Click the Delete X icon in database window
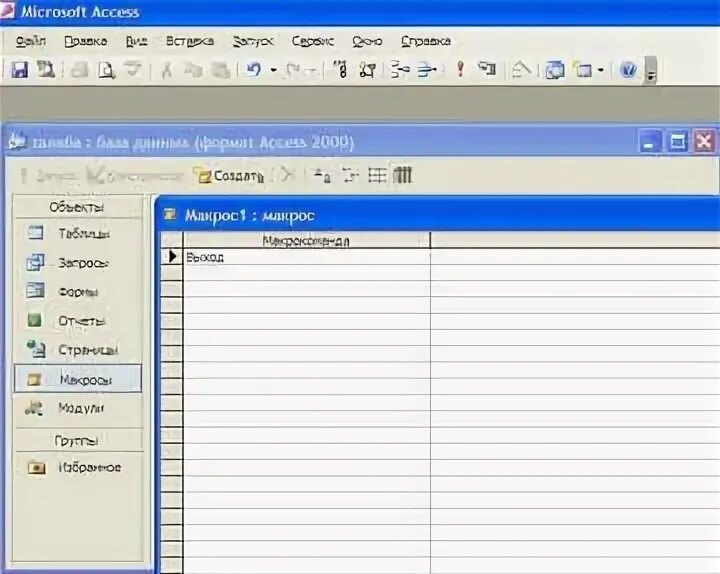720x574 pixels. click(287, 175)
